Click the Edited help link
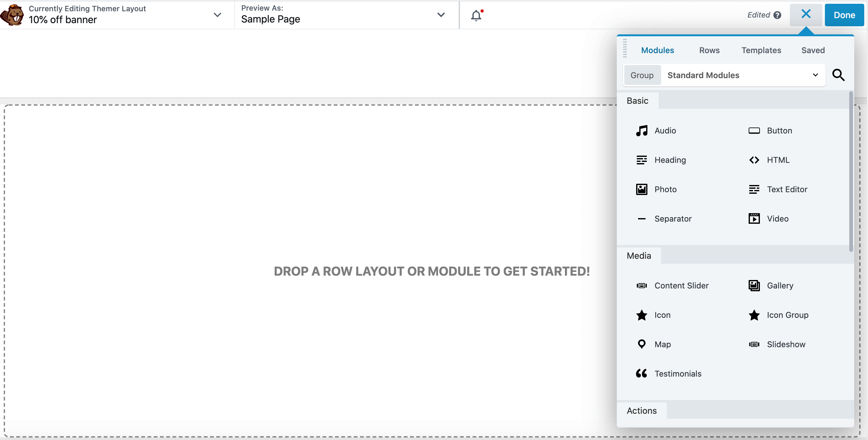868x440 pixels. [x=778, y=15]
